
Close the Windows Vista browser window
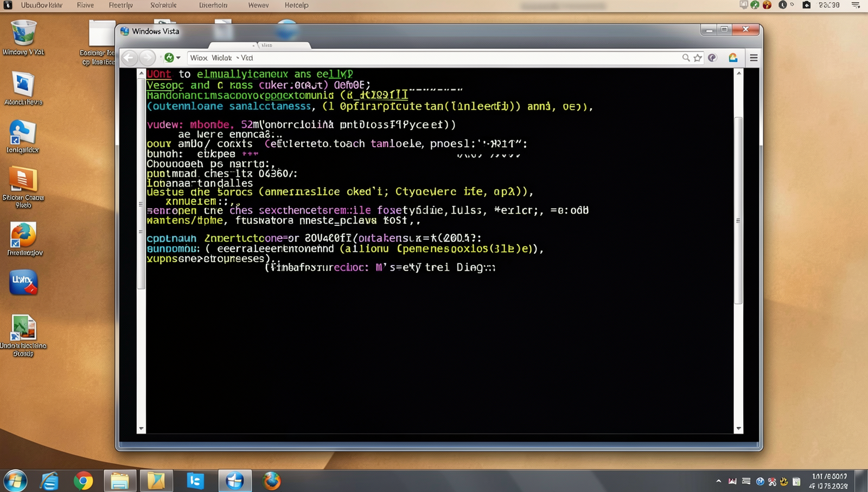click(x=746, y=29)
